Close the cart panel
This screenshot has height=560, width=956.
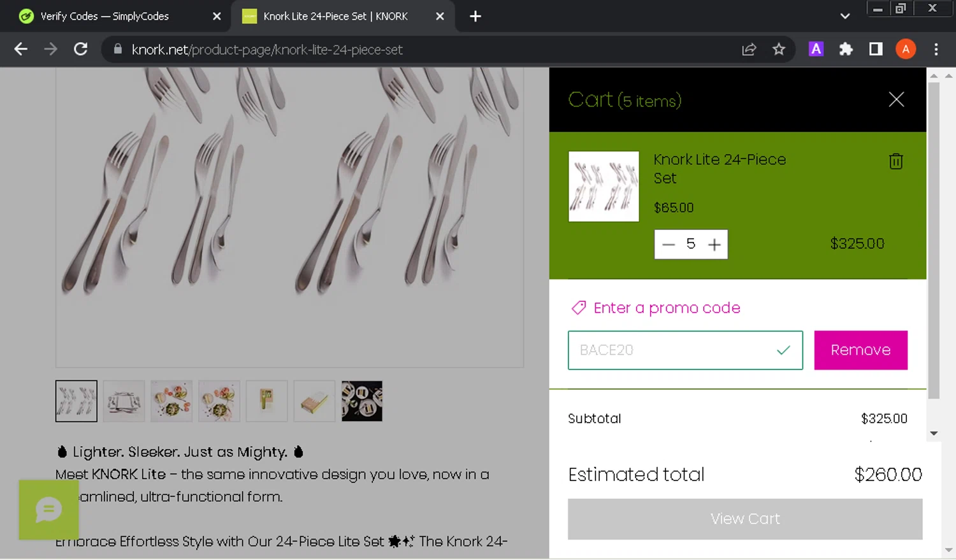tap(896, 99)
